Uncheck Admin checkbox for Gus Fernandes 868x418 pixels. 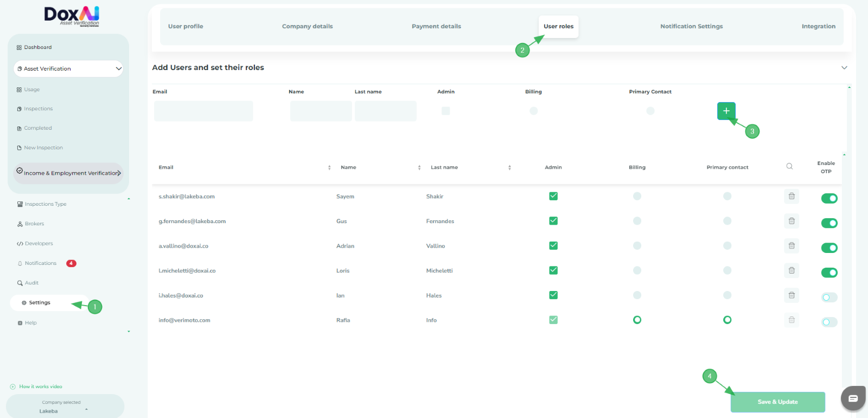553,221
